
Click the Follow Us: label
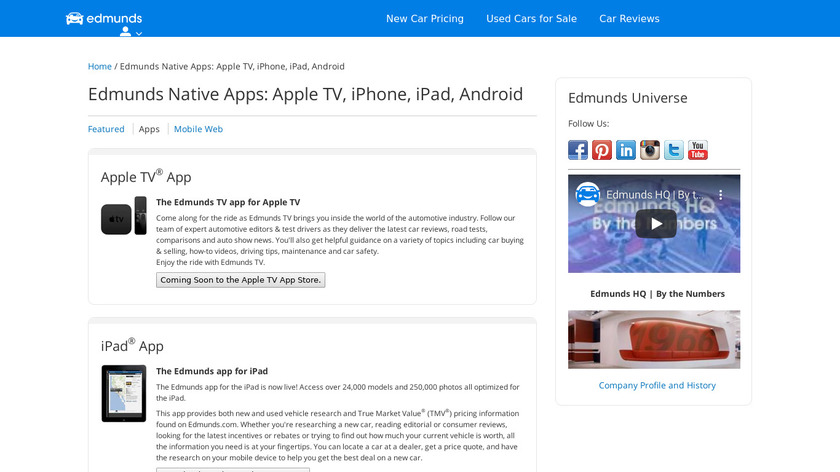pyautogui.click(x=588, y=124)
